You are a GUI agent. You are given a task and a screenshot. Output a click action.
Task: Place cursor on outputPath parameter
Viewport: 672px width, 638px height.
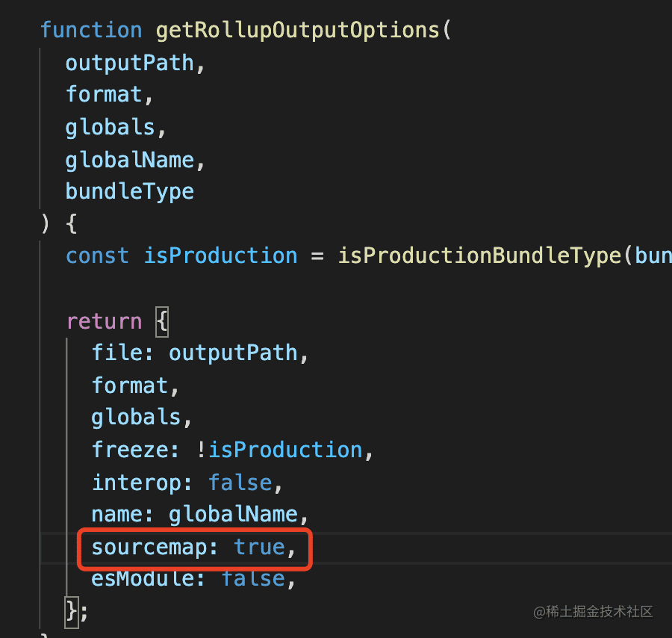point(129,64)
